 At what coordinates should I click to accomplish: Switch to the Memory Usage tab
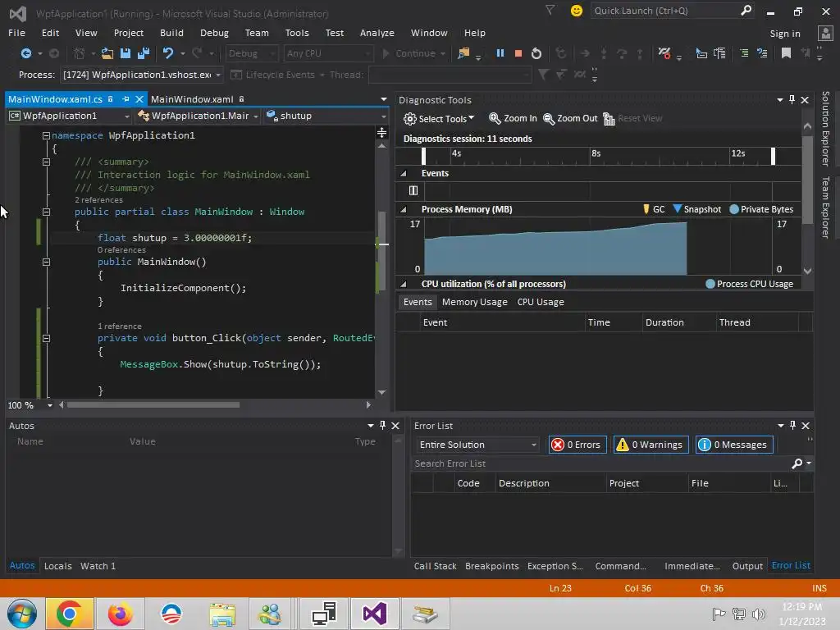point(475,302)
